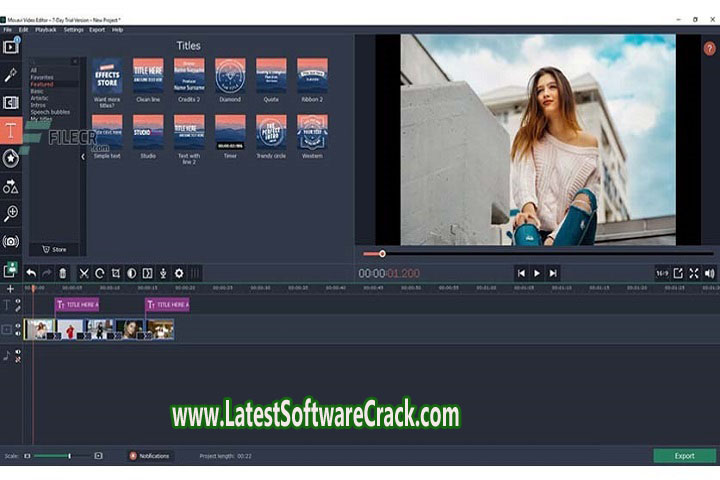Record audio with microphone icon
This screenshot has height=480, width=720.
[163, 273]
